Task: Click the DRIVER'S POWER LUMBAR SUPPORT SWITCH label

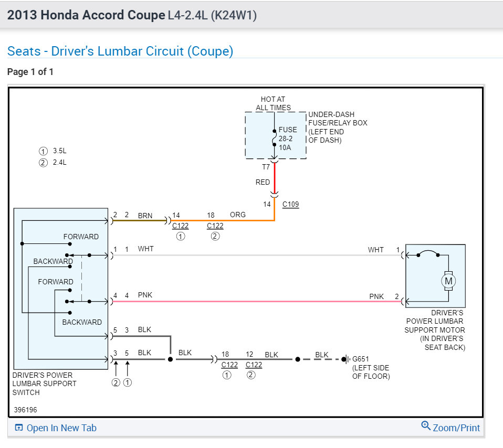Action: [44, 383]
